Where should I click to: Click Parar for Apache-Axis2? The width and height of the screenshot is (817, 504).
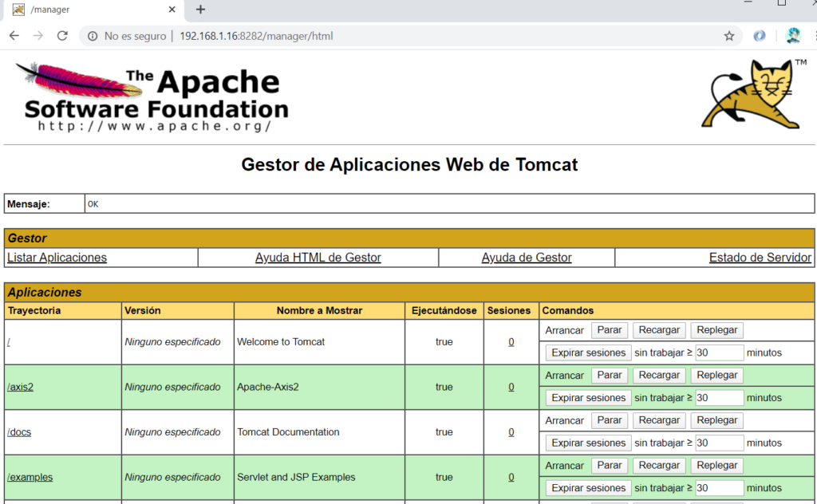[x=609, y=376]
